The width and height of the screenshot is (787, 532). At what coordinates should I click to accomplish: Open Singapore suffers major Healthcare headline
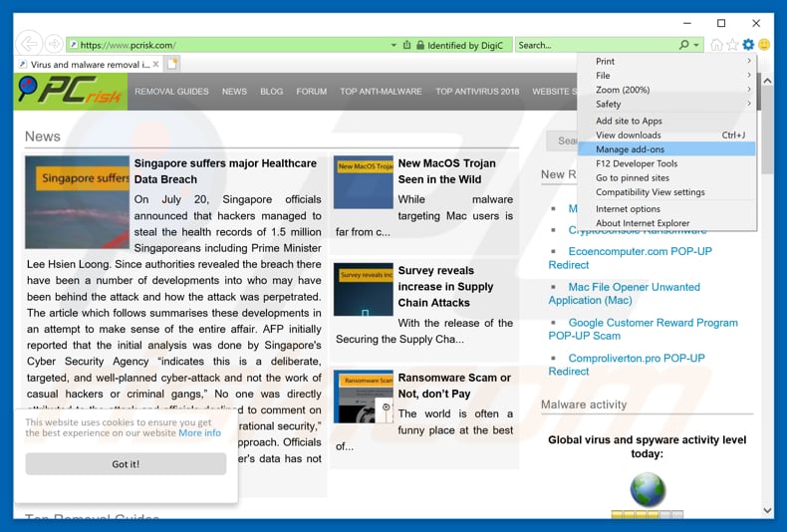point(225,171)
